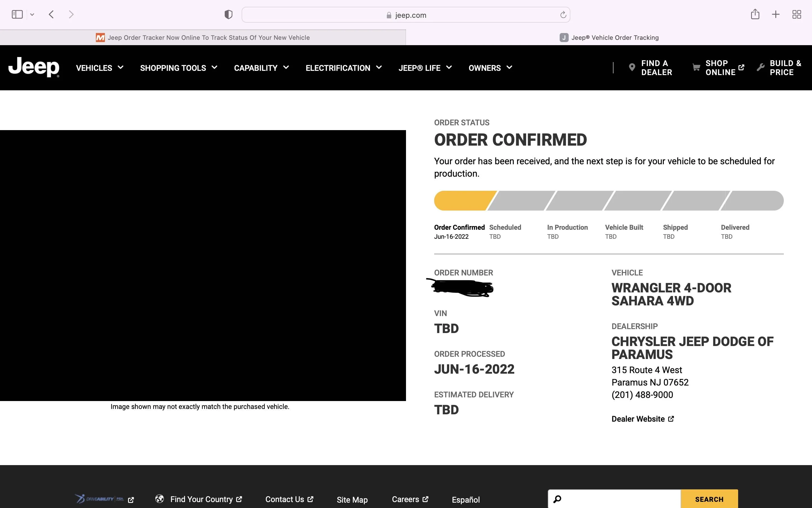Click the jeep.com address bar
Image resolution: width=812 pixels, height=508 pixels.
406,15
